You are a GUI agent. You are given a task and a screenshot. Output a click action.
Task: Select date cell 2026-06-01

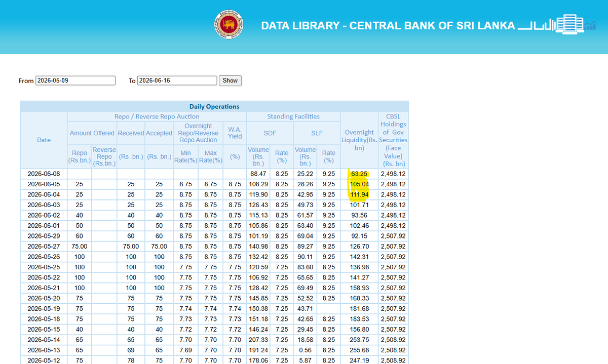(x=44, y=226)
